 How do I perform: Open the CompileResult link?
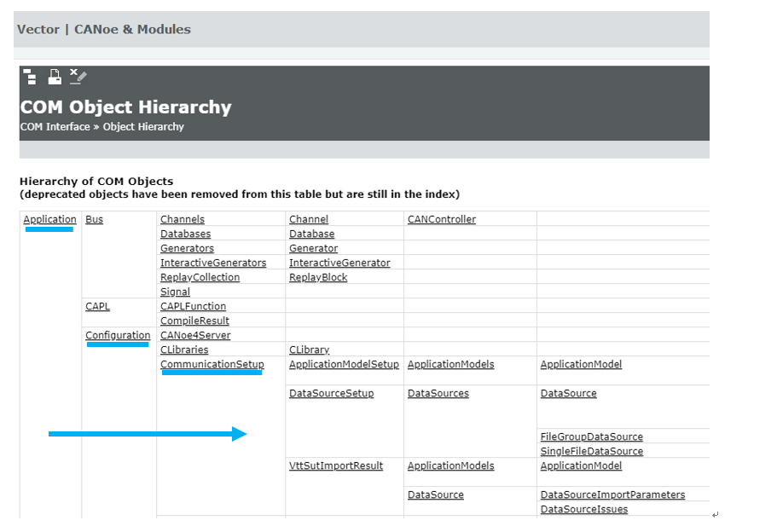(x=194, y=321)
